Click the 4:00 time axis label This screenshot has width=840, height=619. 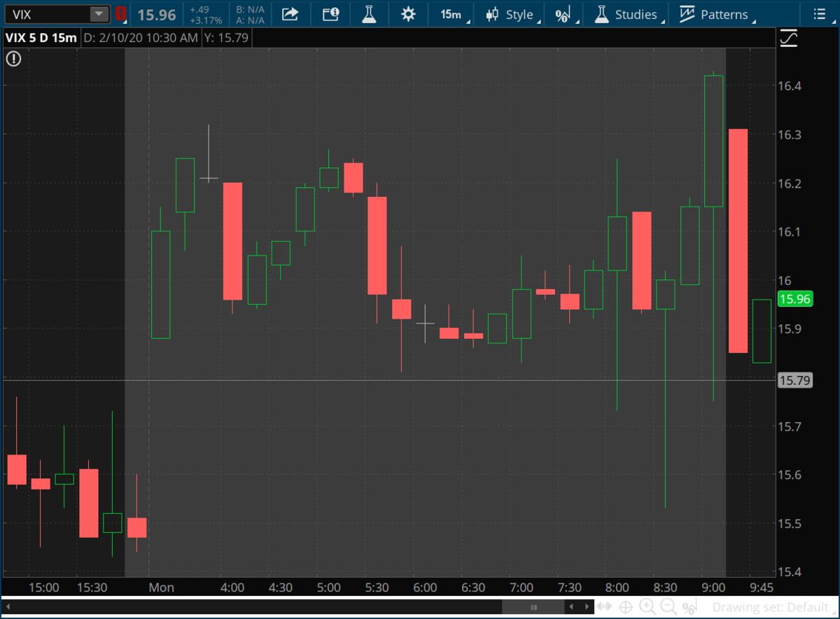[x=232, y=587]
